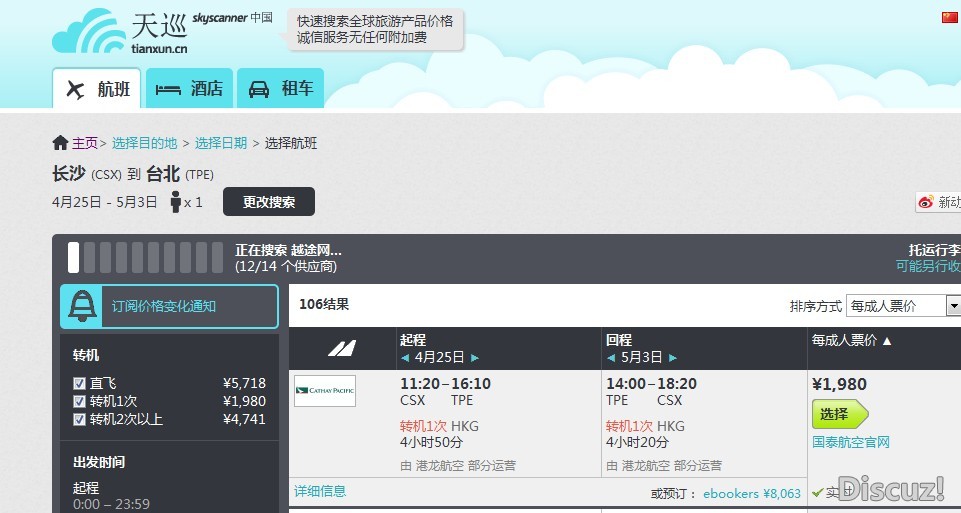This screenshot has width=961, height=513.
Task: Toggle the 转机1次 checkbox
Action: 79,401
